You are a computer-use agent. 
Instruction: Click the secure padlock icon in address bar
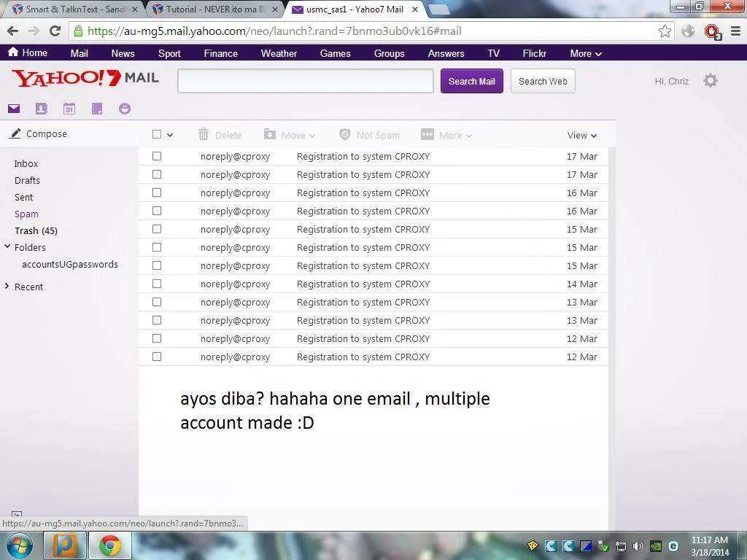click(77, 31)
